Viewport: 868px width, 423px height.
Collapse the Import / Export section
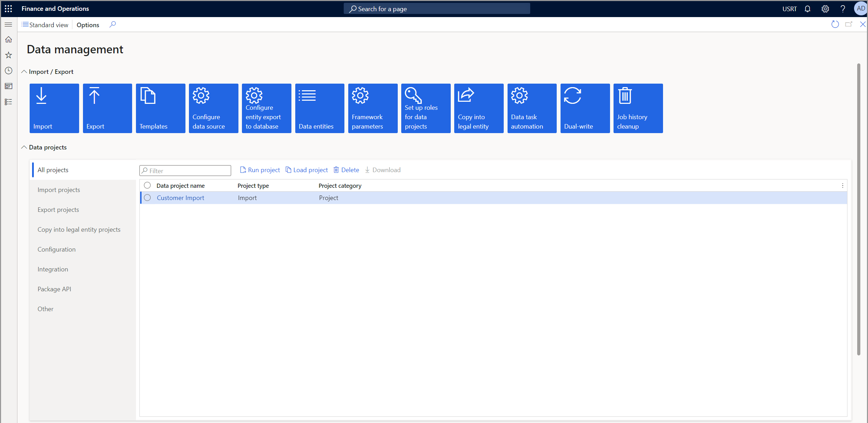24,72
